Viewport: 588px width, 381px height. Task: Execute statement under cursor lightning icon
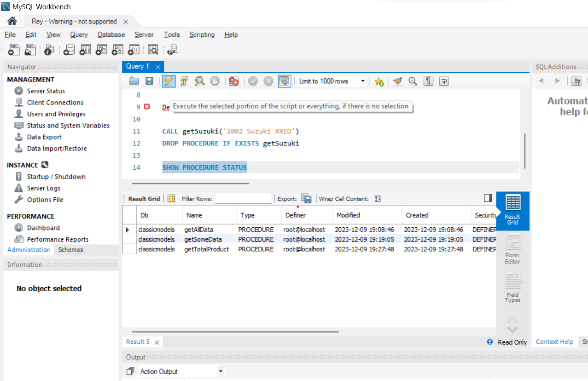(x=184, y=81)
